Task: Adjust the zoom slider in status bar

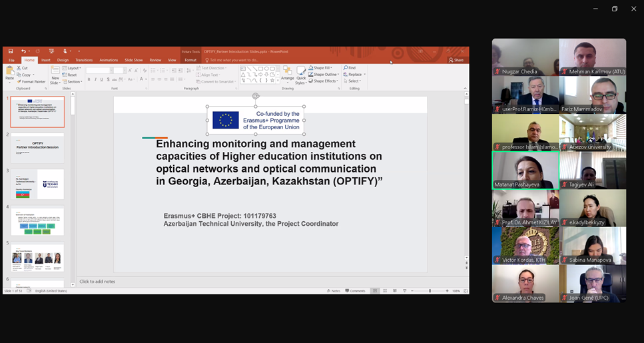Action: [x=430, y=291]
